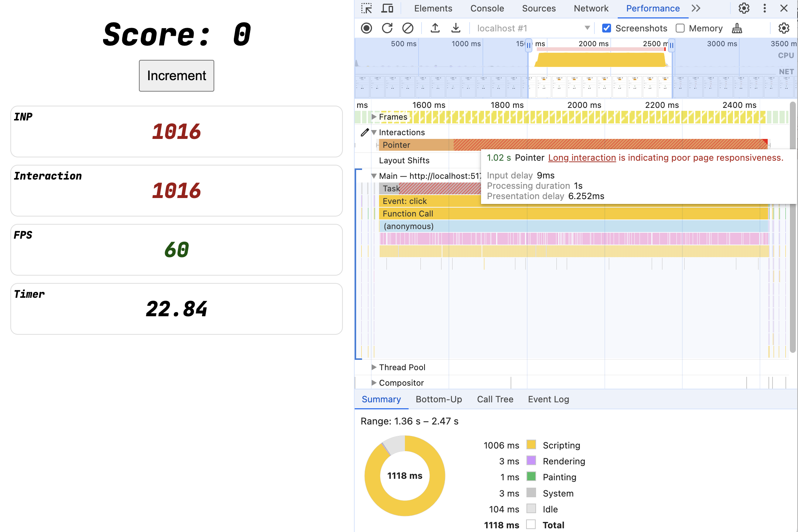Toggle the Screenshots checkbox on
This screenshot has height=532, width=798.
pos(607,27)
